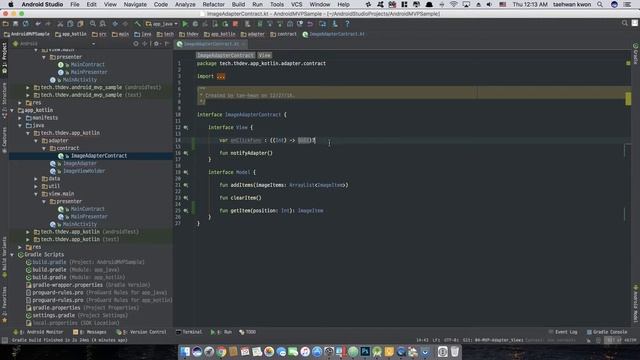Open Finder from the Dock
The height and width of the screenshot is (360, 640).
(x=185, y=351)
